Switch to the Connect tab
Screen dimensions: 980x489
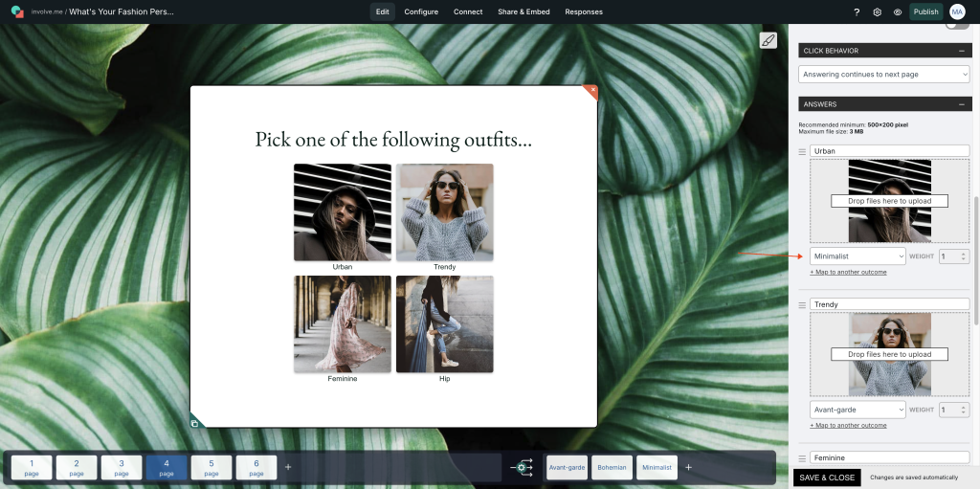tap(468, 11)
